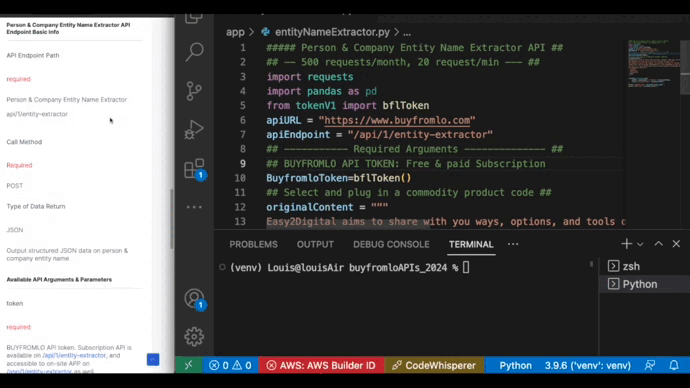
Task: Click 'import requests' on line 3
Action: [x=310, y=77]
